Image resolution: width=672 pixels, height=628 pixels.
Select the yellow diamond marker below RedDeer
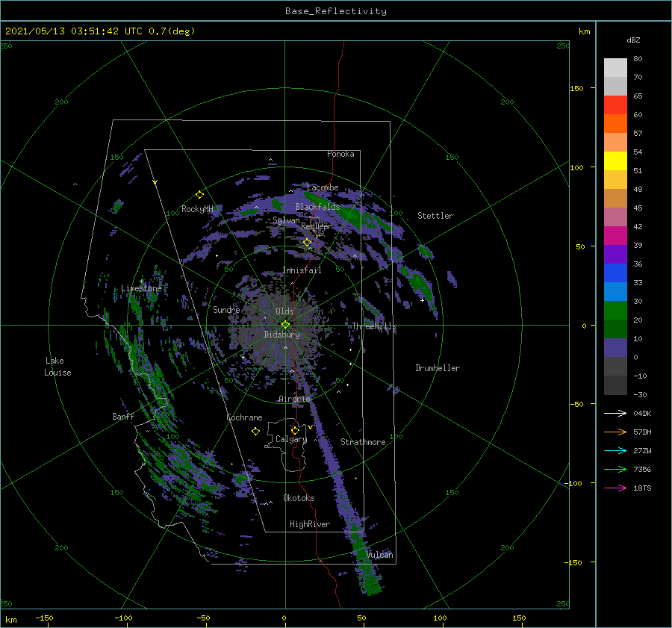308,243
